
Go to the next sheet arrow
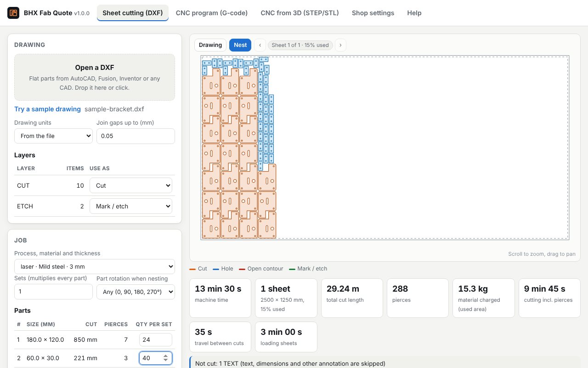pos(340,45)
